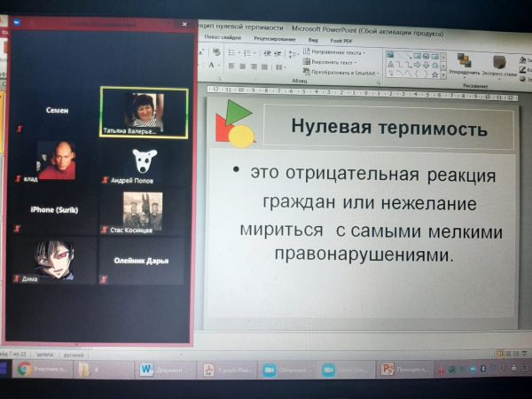Open Chrome from the Windows taskbar
Viewport: 532px width, 399px height.
coord(24,369)
